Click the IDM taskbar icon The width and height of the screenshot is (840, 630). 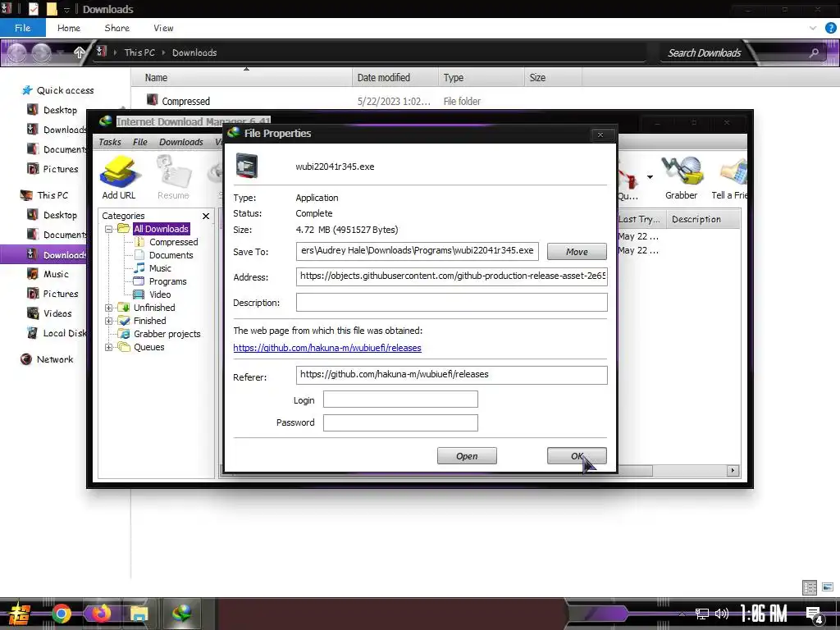point(181,614)
